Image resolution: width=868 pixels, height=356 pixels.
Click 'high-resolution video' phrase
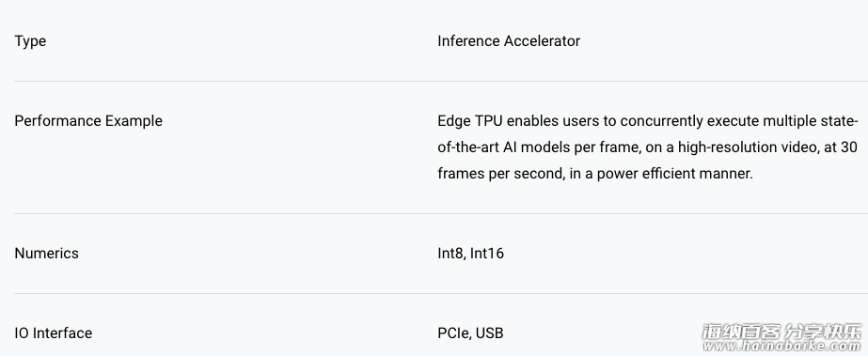(x=746, y=147)
